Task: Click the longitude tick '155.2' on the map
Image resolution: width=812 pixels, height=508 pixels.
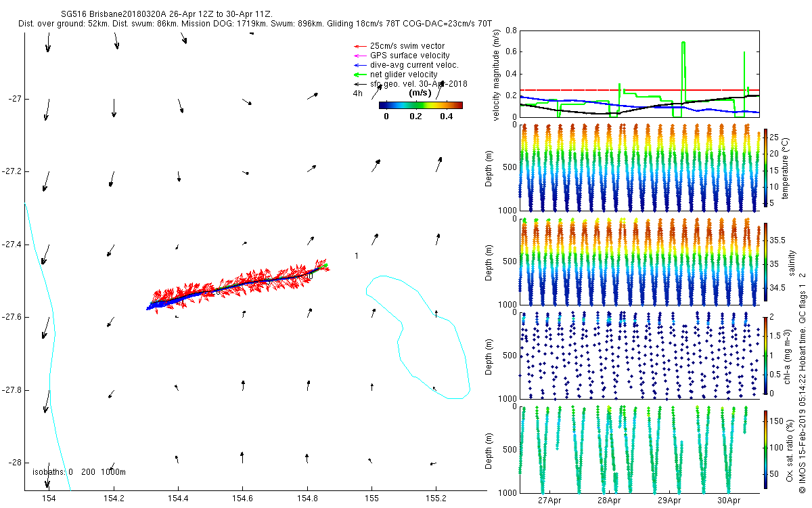Action: click(x=436, y=499)
